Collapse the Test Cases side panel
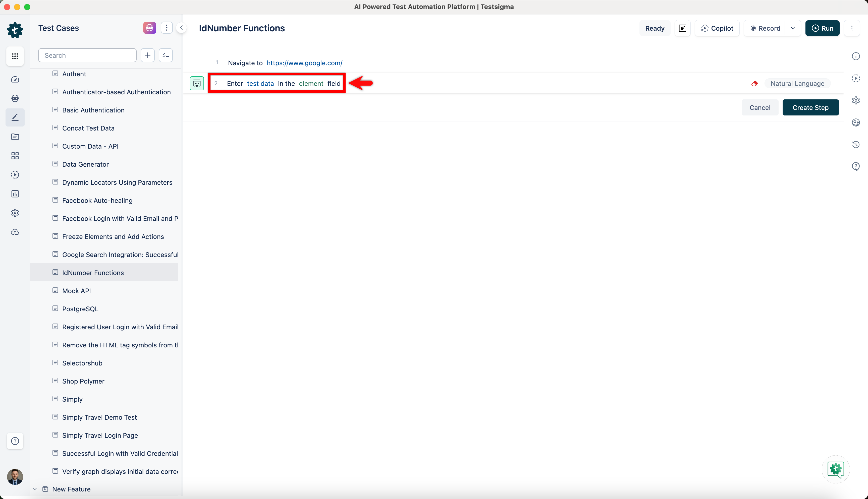The height and width of the screenshot is (499, 868). 181,28
